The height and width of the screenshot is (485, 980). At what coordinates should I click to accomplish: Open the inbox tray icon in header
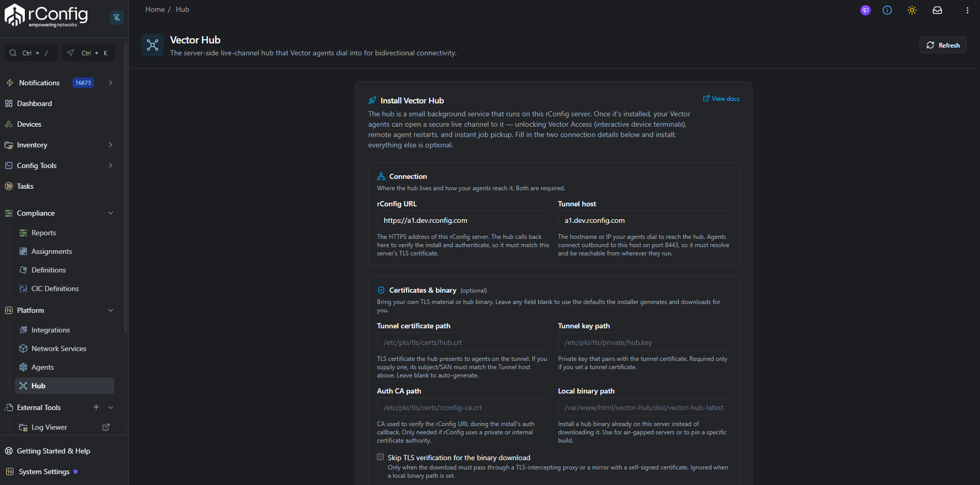[x=937, y=10]
